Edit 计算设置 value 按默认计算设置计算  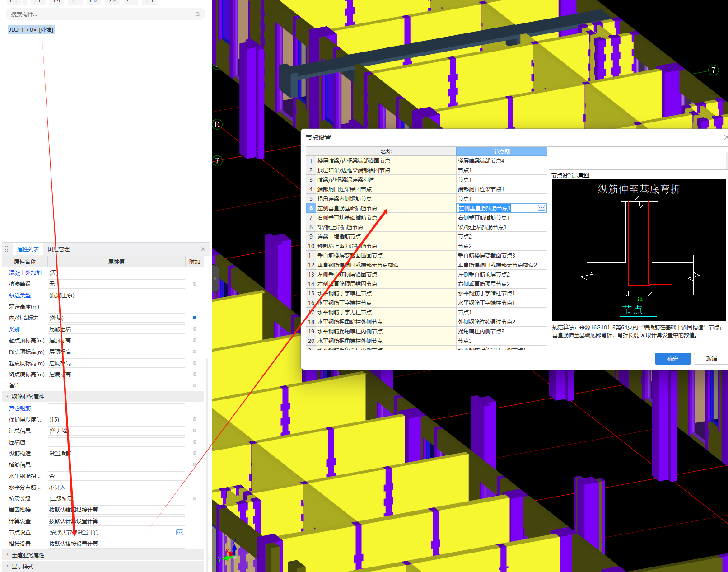pos(117,521)
